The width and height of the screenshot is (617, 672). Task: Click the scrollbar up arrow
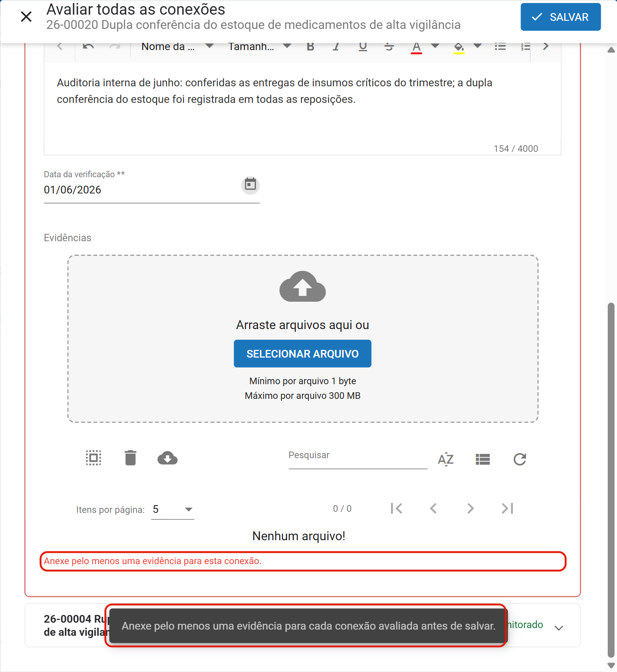pos(611,50)
